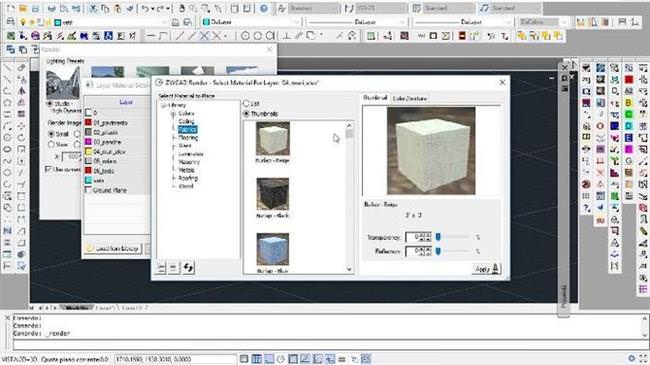The image size is (650, 365).
Task: Click the refresh arrows icon below library tree
Action: (188, 268)
